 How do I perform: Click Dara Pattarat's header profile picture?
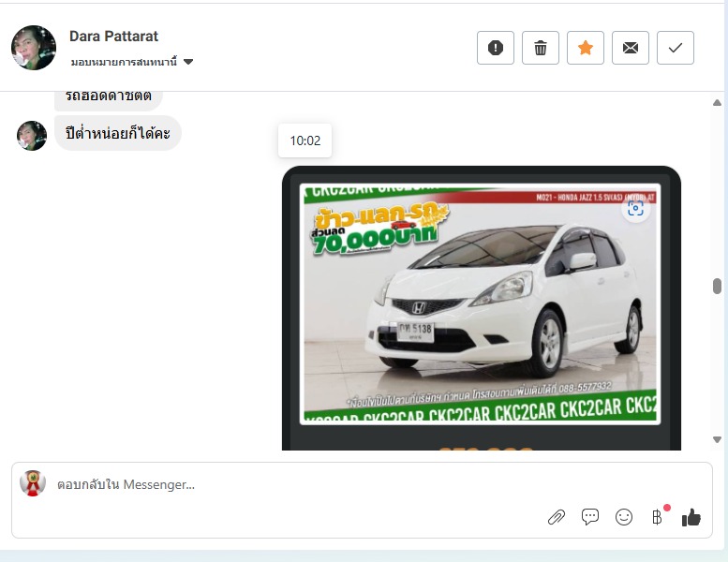[x=34, y=48]
